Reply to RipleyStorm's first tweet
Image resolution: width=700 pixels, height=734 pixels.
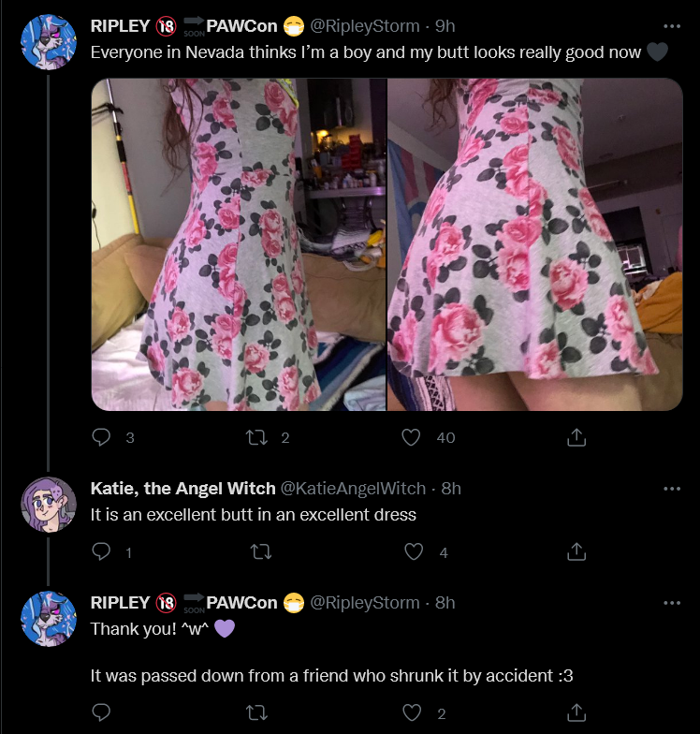[x=101, y=437]
